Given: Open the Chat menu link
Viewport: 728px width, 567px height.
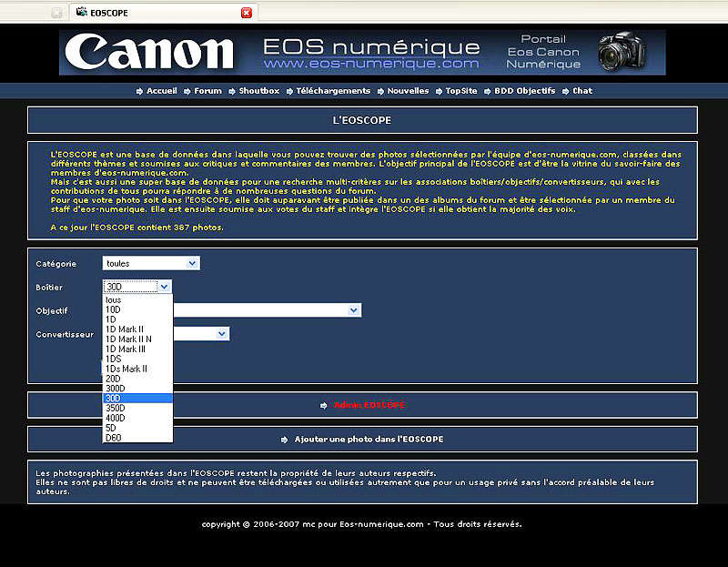Looking at the screenshot, I should click(x=582, y=90).
